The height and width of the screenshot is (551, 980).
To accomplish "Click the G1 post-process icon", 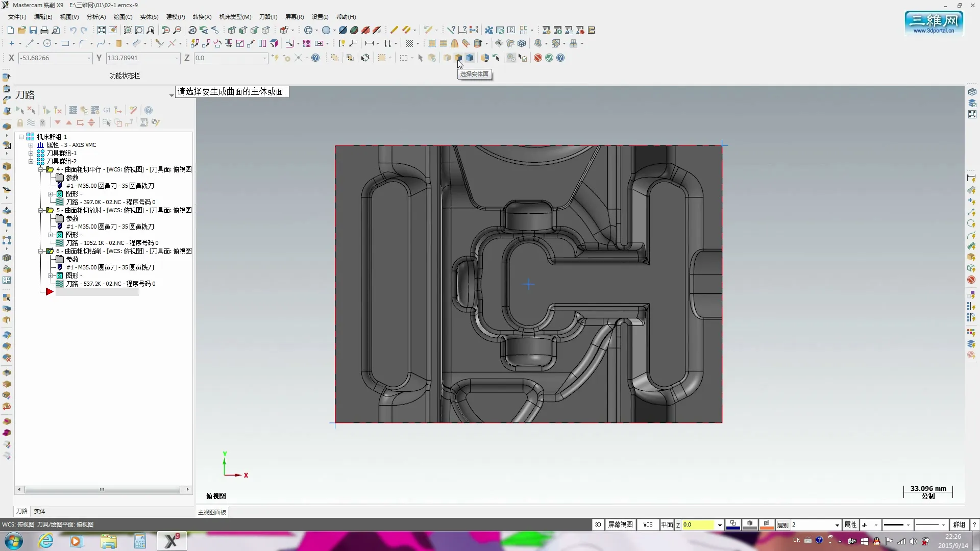I will (x=107, y=110).
